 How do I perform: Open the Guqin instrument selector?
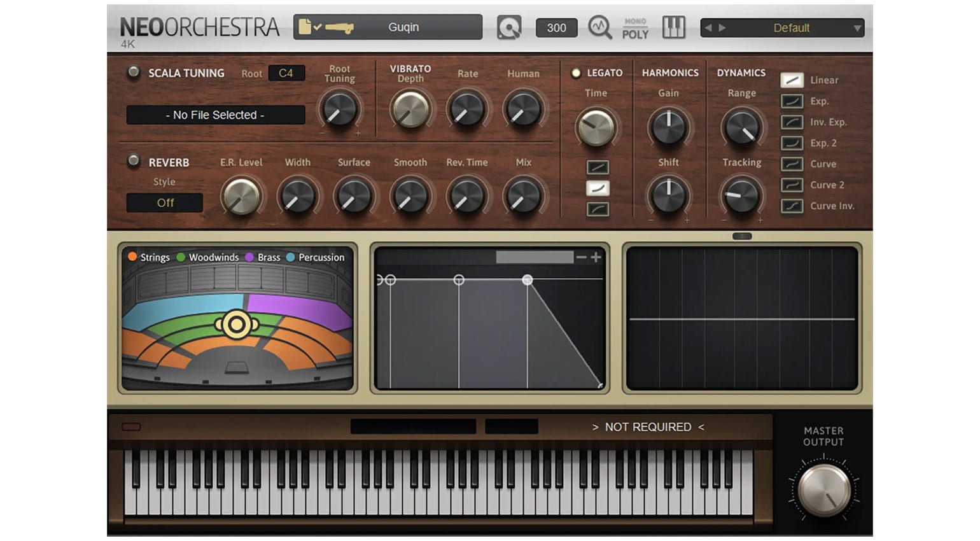tap(388, 27)
